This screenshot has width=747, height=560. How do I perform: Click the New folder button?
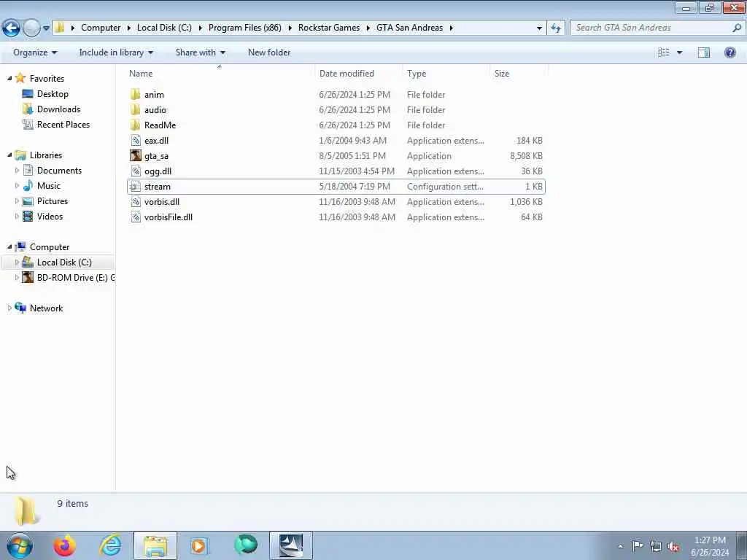tap(269, 52)
